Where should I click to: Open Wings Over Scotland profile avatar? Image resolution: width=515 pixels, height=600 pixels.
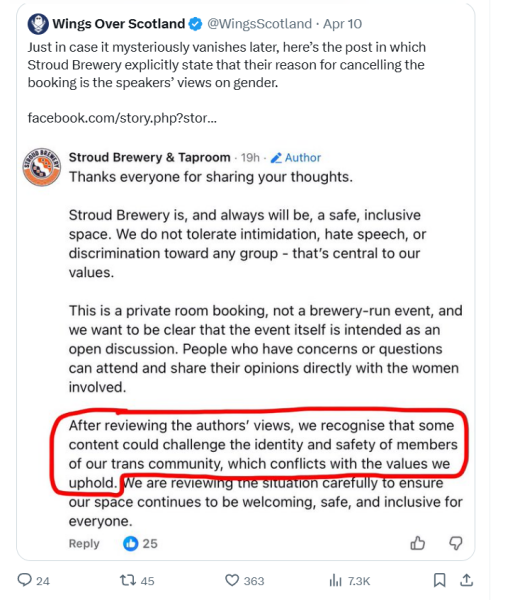coord(38,24)
